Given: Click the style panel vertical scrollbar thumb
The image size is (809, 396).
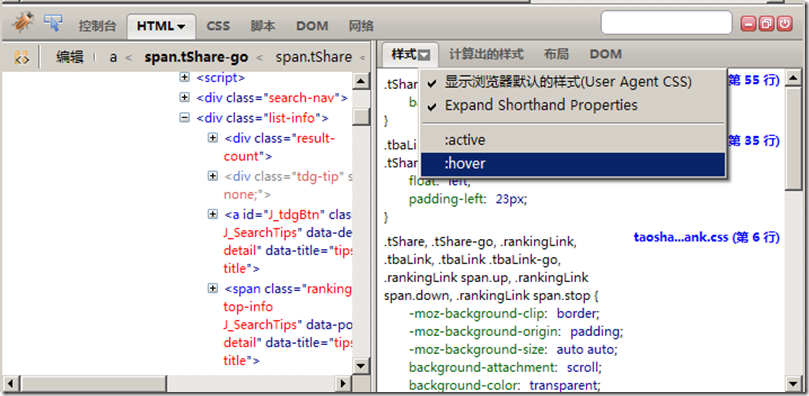Looking at the screenshot, I should 793,138.
